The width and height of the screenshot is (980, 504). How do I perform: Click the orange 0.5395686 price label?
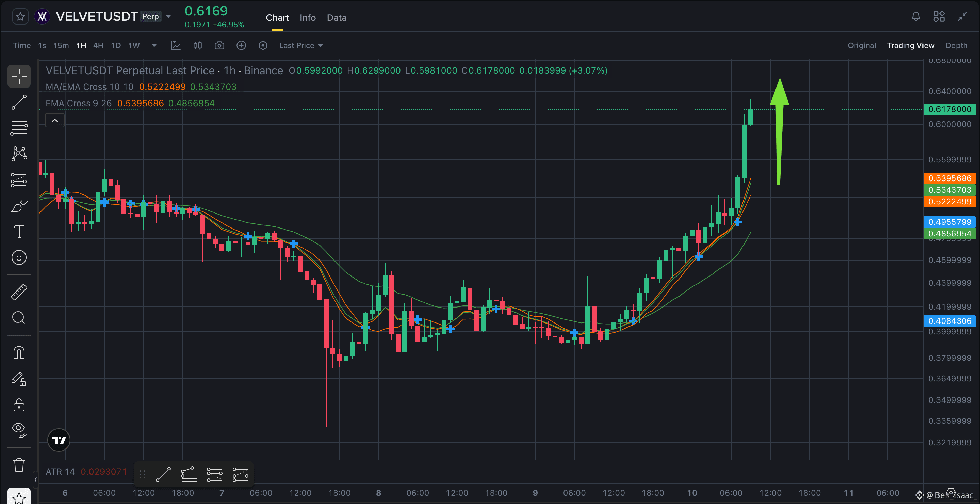(950, 178)
